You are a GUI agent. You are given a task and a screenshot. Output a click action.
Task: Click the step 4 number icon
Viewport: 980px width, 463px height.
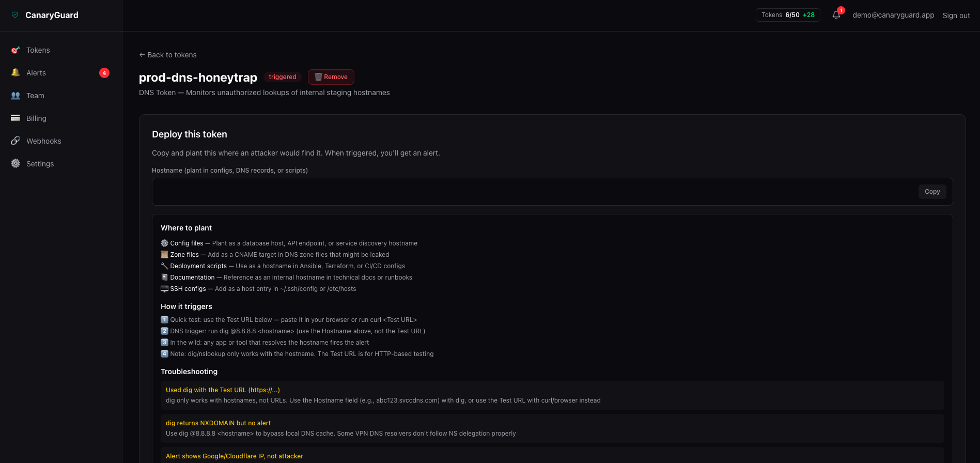(164, 353)
